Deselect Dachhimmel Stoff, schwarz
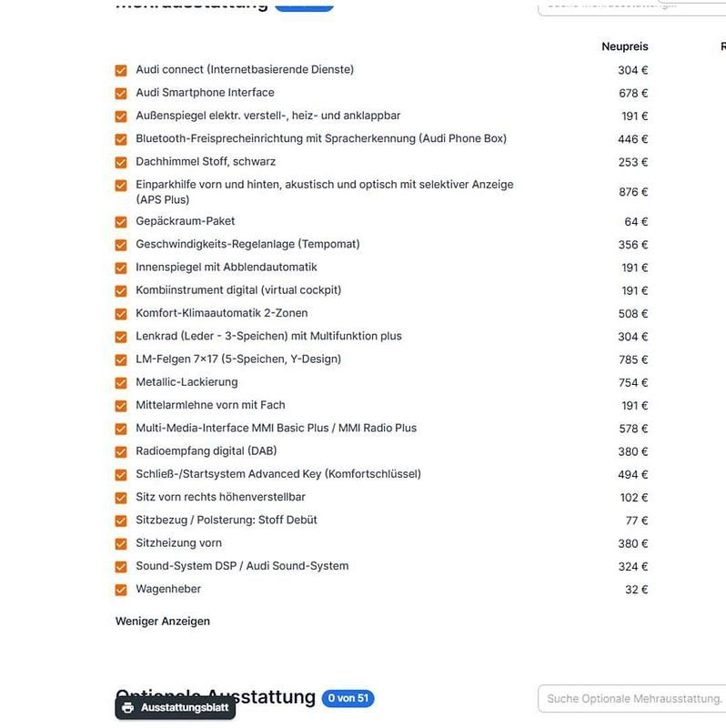This screenshot has height=728, width=726. tap(121, 162)
